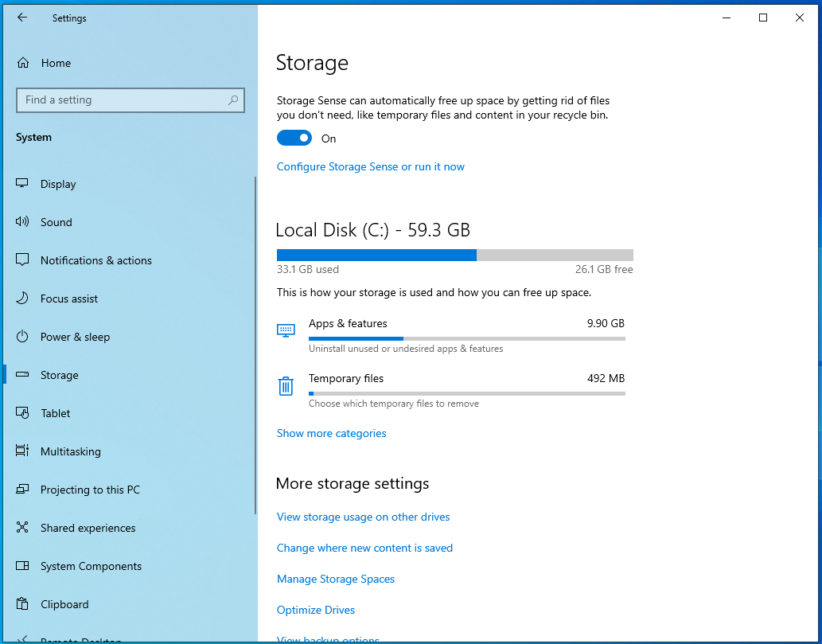Open System Components page
822x644 pixels.
(x=129, y=566)
